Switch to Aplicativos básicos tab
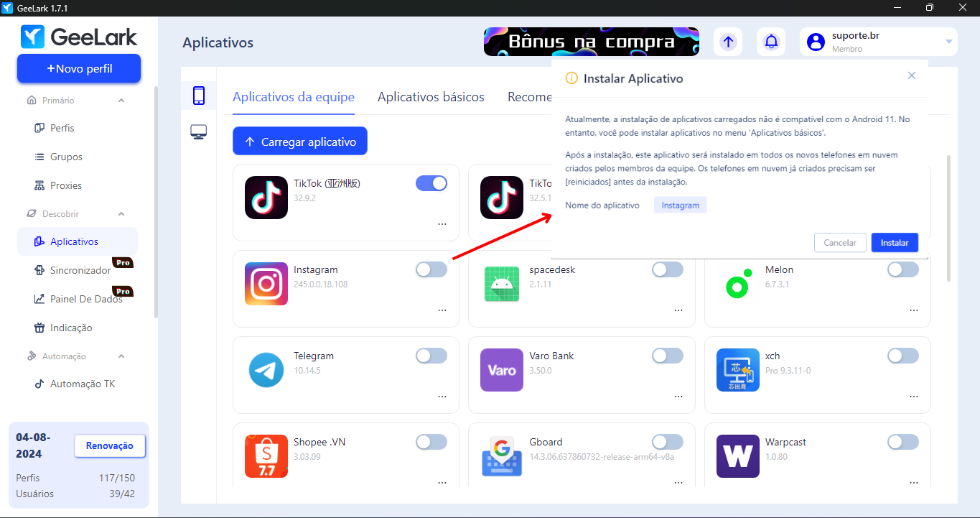Image resolution: width=980 pixels, height=518 pixels. tap(431, 97)
